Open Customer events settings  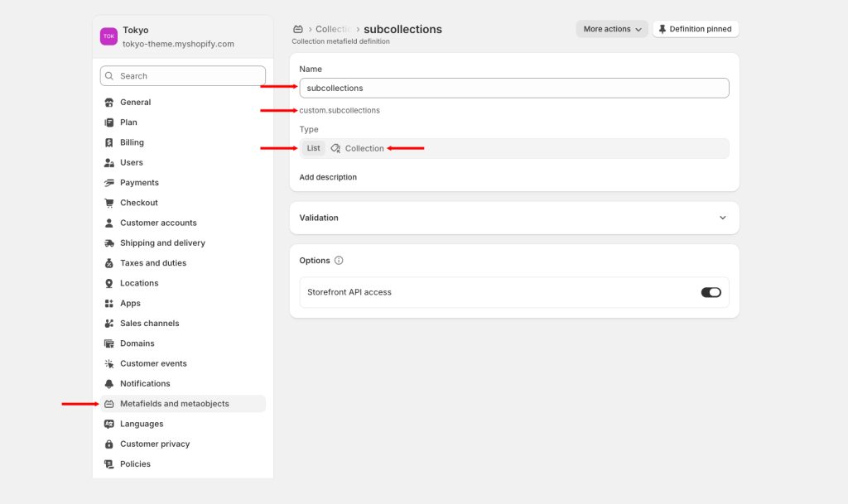click(x=183, y=363)
